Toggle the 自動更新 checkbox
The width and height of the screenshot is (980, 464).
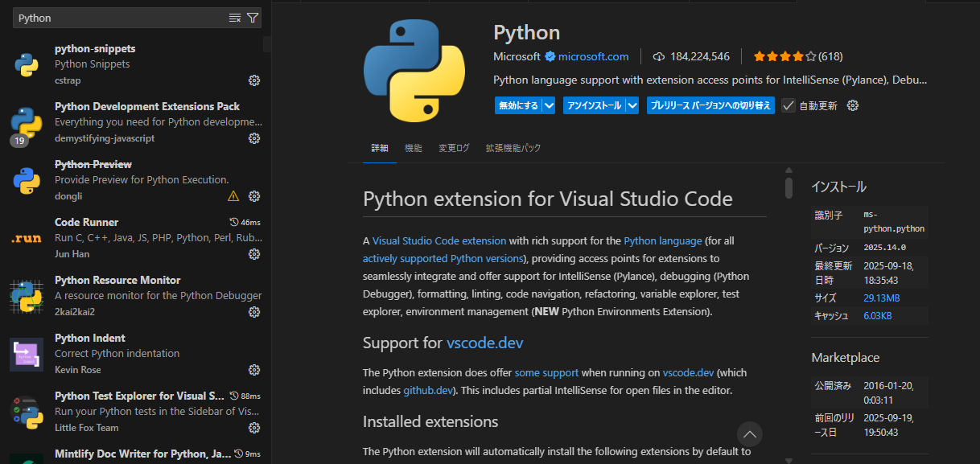[789, 105]
